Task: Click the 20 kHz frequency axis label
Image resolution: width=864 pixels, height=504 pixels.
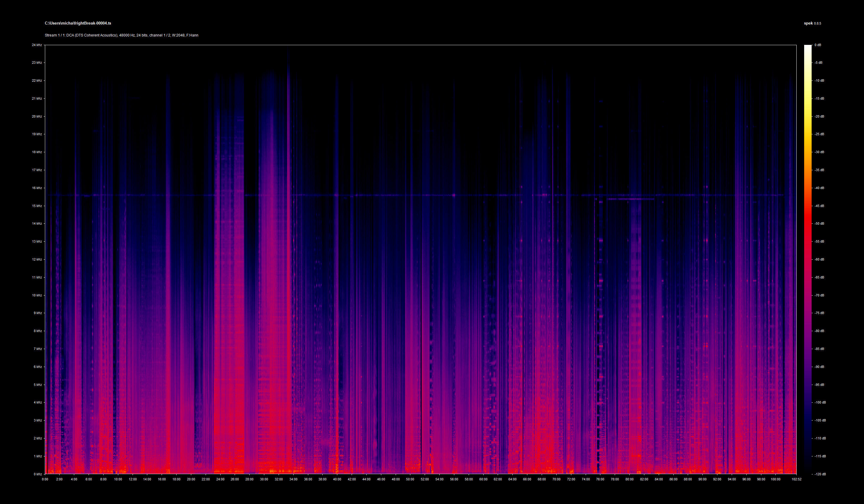Action: coord(37,116)
